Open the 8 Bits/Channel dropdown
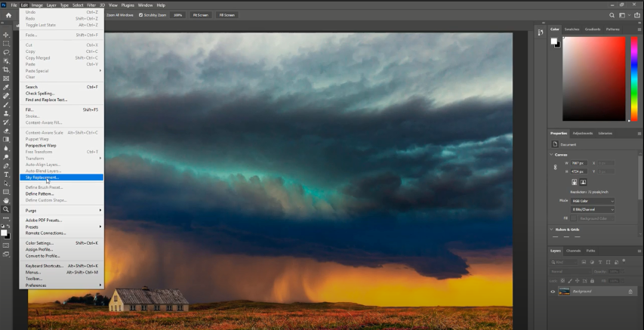Viewport: 644px width, 330px height. point(593,209)
